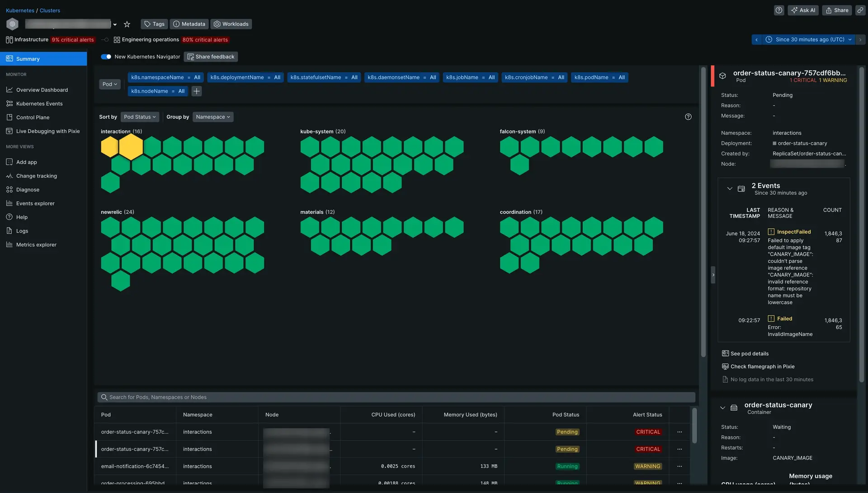Click Ask AI sparkle button
The image size is (868, 493).
point(803,10)
